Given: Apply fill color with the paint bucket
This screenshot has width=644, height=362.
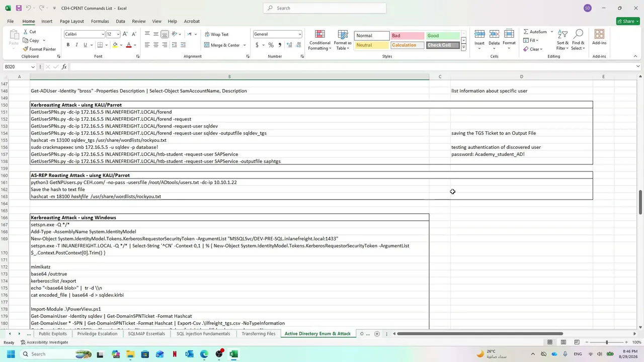Looking at the screenshot, I should [115, 45].
